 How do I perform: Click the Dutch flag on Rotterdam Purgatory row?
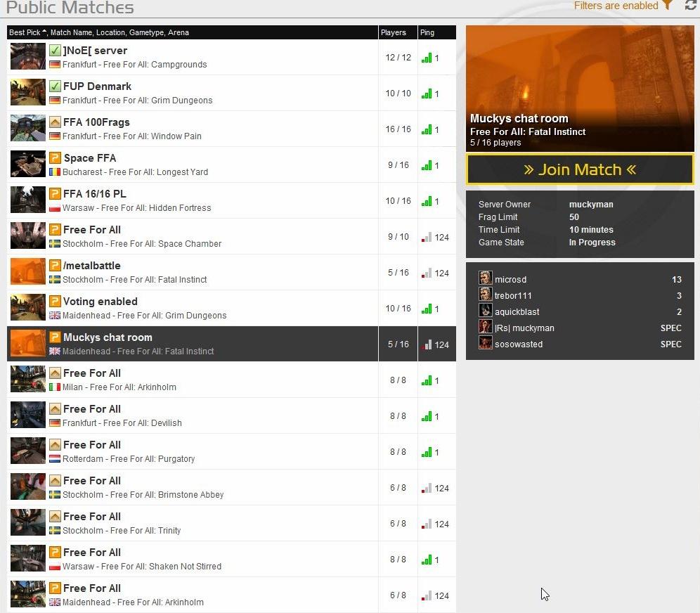coord(55,458)
